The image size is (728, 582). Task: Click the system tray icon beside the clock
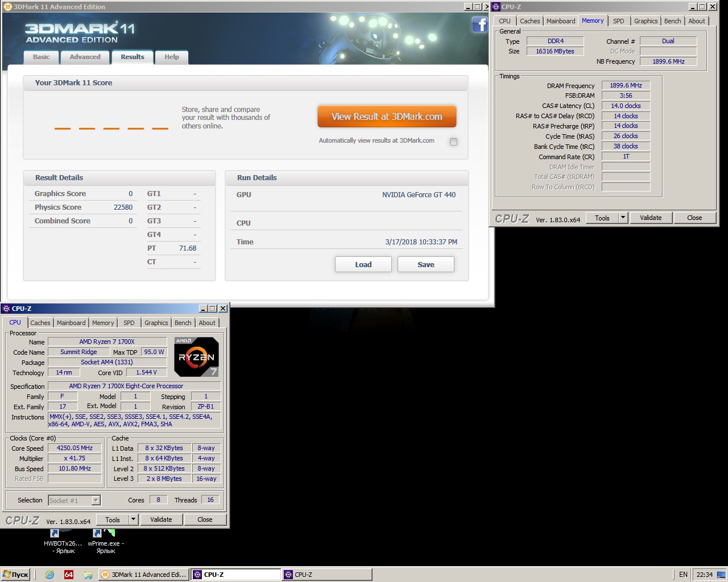[721, 575]
